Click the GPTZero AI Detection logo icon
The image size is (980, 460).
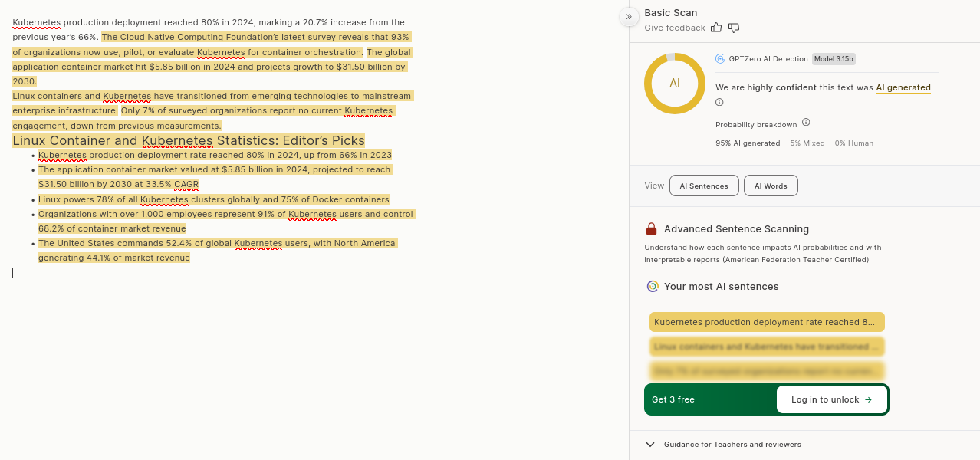[x=720, y=59]
